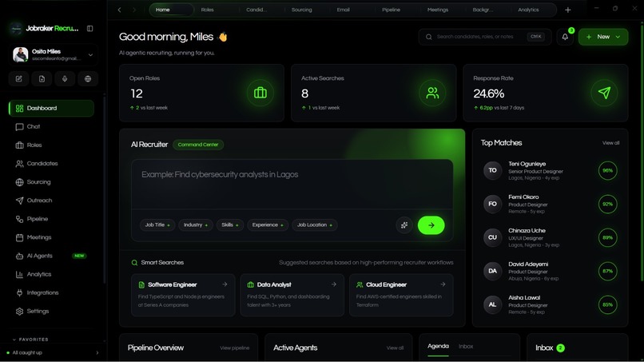
Task: Click the Command Center badge
Action: 198,145
